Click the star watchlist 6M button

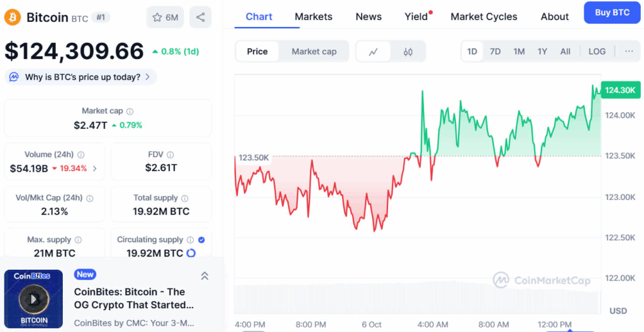(x=165, y=17)
